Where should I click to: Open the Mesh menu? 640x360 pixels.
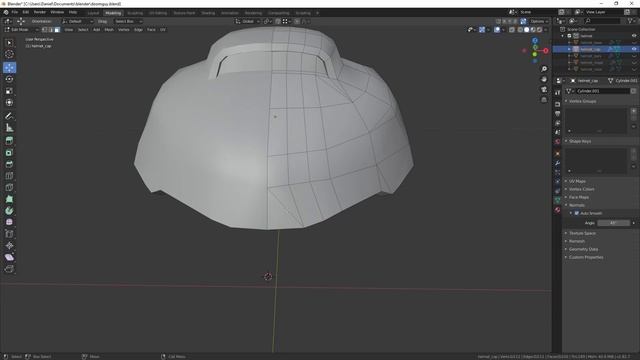[x=109, y=30]
